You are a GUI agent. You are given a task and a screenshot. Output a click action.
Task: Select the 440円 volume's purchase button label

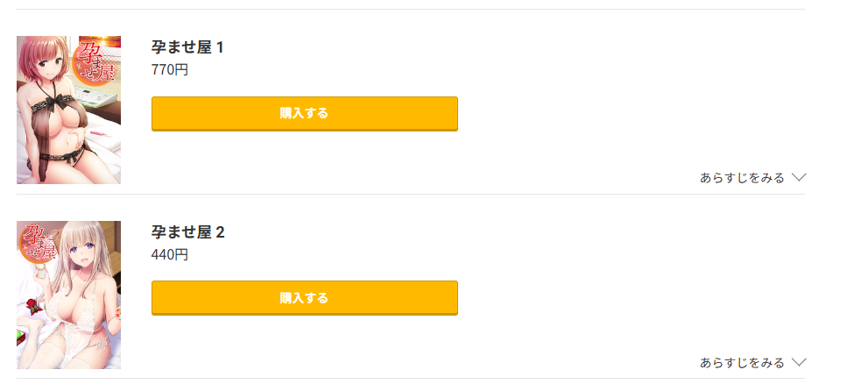(304, 298)
